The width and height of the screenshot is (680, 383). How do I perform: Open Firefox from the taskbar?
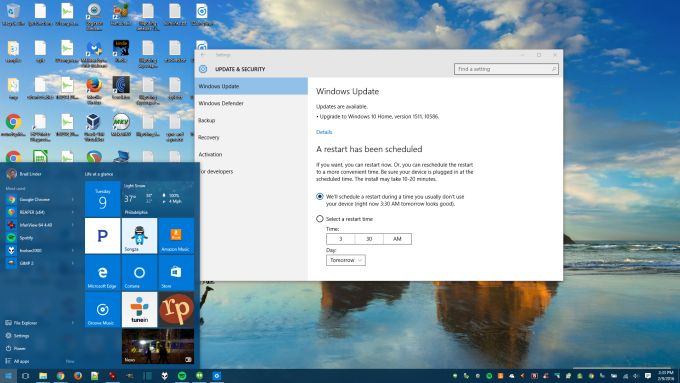coord(78,376)
